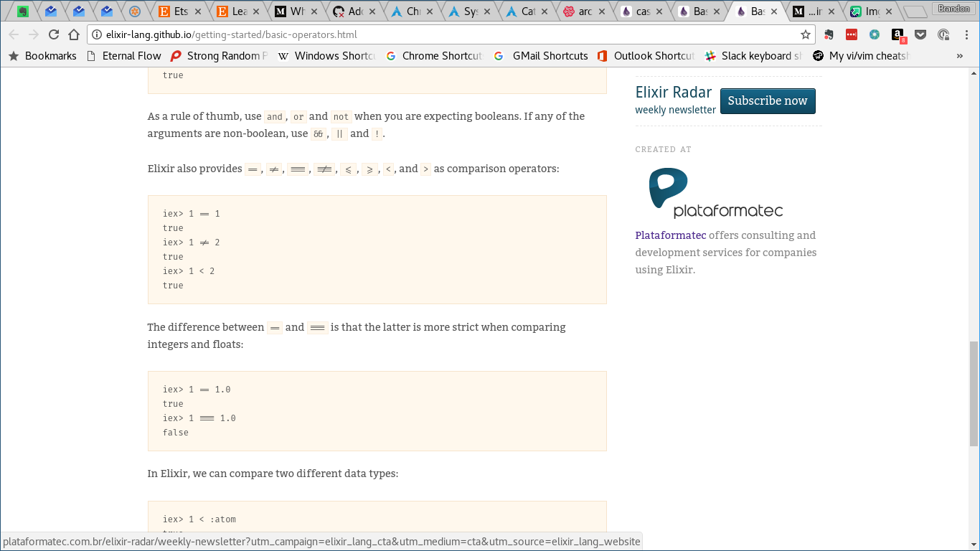Save page with the Pocket extension
Screen dimensions: 980x551
coord(920,34)
